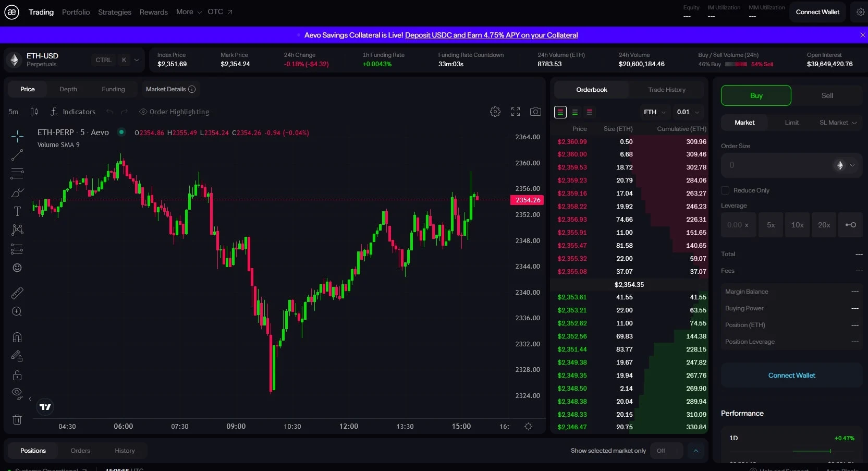Viewport: 868px width, 471px height.
Task: Remove all drawings with trash icon
Action: (17, 419)
